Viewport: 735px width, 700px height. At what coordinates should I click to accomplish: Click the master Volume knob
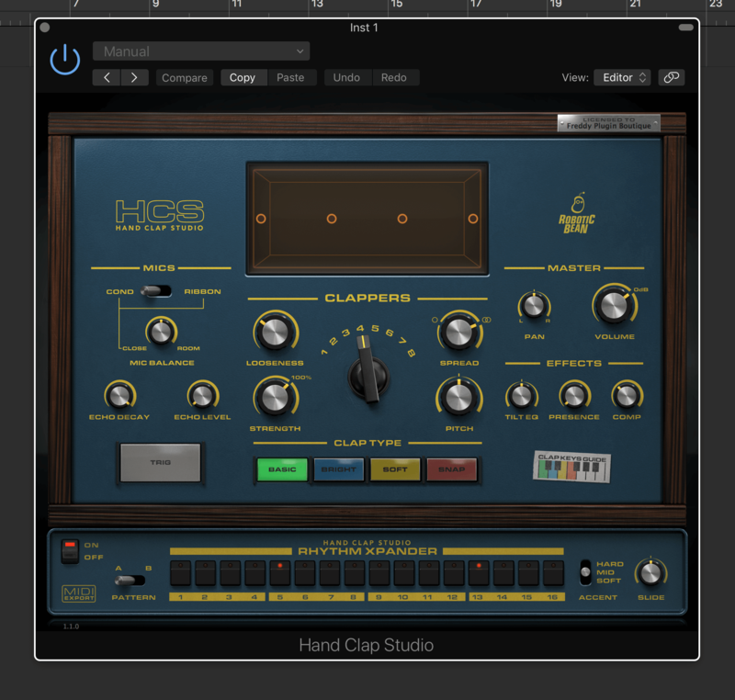click(614, 307)
